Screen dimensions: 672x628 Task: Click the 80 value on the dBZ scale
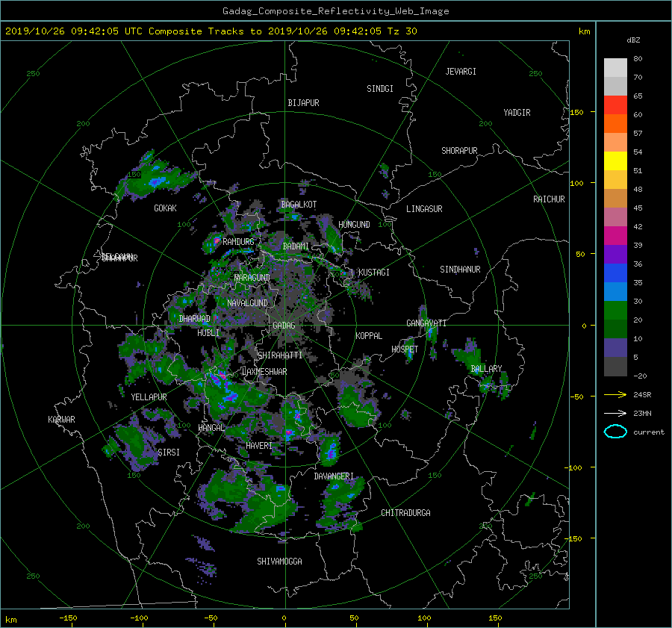point(638,59)
